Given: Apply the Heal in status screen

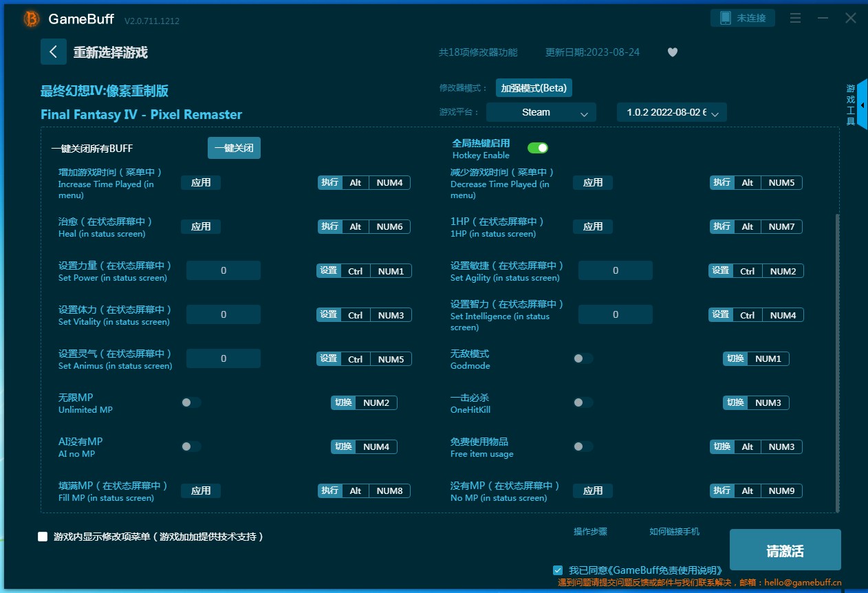Looking at the screenshot, I should (201, 226).
